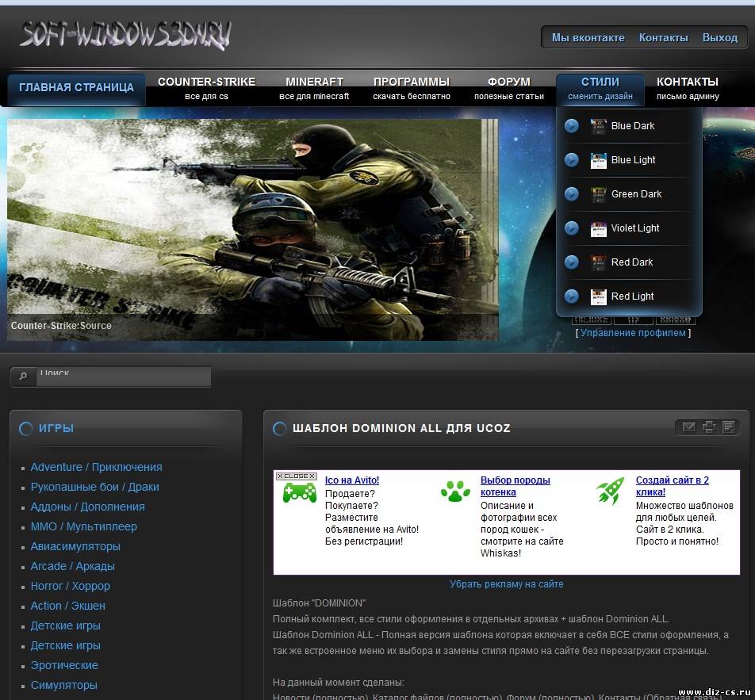The height and width of the screenshot is (700, 755).
Task: Click the Выбор породы котенка ad link
Action: (515, 486)
